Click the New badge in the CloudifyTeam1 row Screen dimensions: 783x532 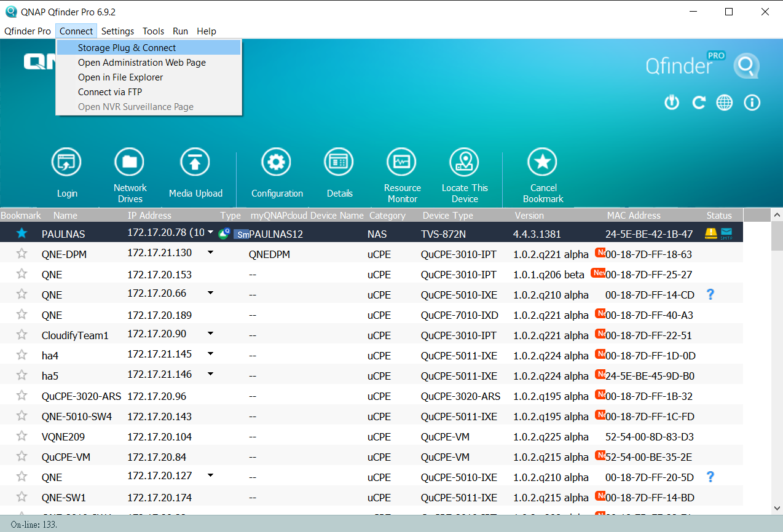(600, 334)
